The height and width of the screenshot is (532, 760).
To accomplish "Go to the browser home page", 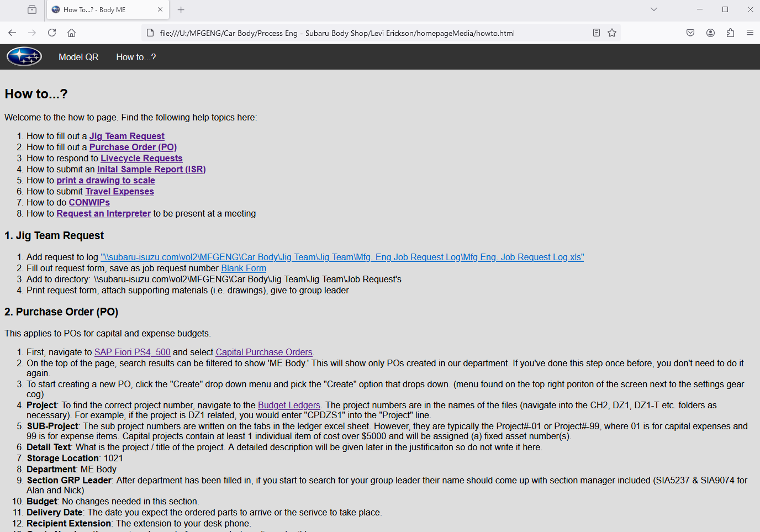I will 72,33.
